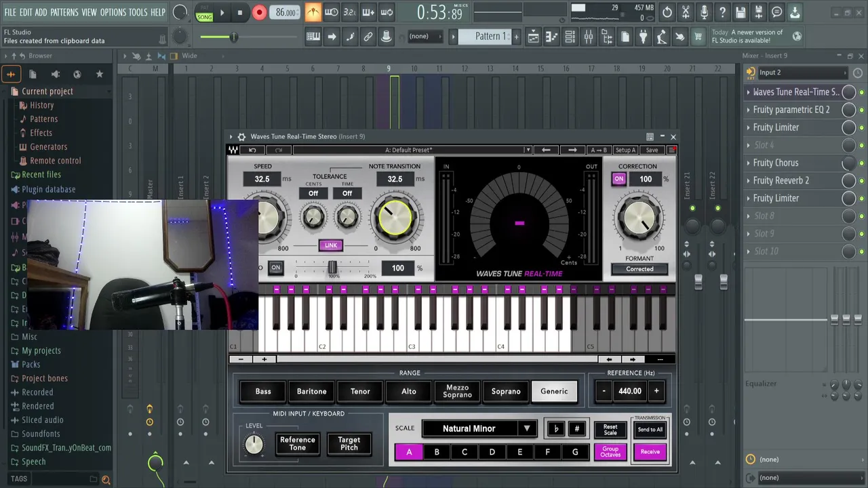868x488 pixels.
Task: Open the PATTERNS menu
Action: (x=64, y=12)
